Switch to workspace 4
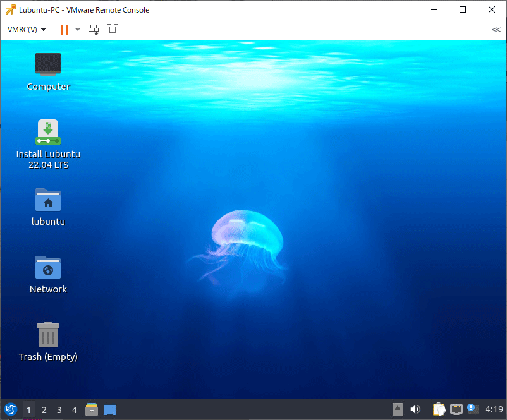 point(75,410)
